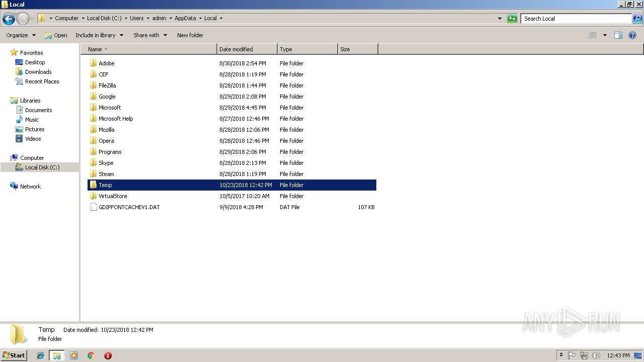Show hidden system tray icons arrow
Viewport: 644px width, 362px height.
pos(561,355)
